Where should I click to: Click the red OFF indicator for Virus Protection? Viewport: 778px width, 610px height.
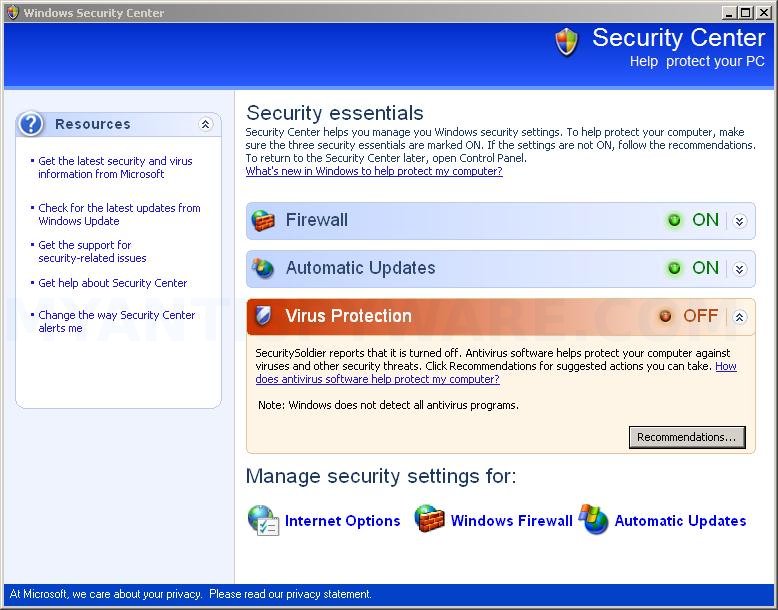[x=665, y=316]
